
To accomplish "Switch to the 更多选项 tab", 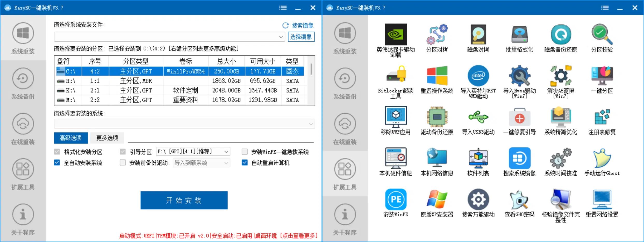I will point(107,138).
